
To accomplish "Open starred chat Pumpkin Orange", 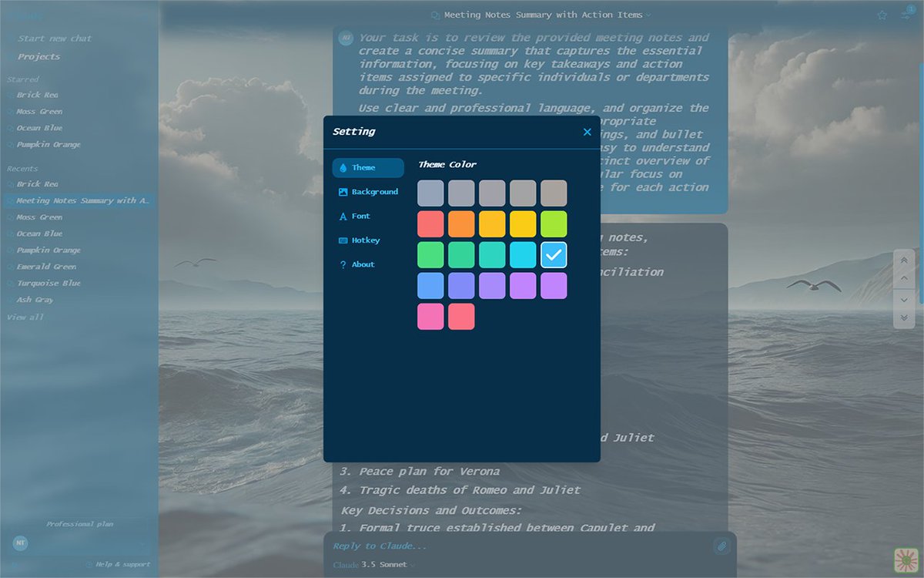I will pyautogui.click(x=49, y=145).
